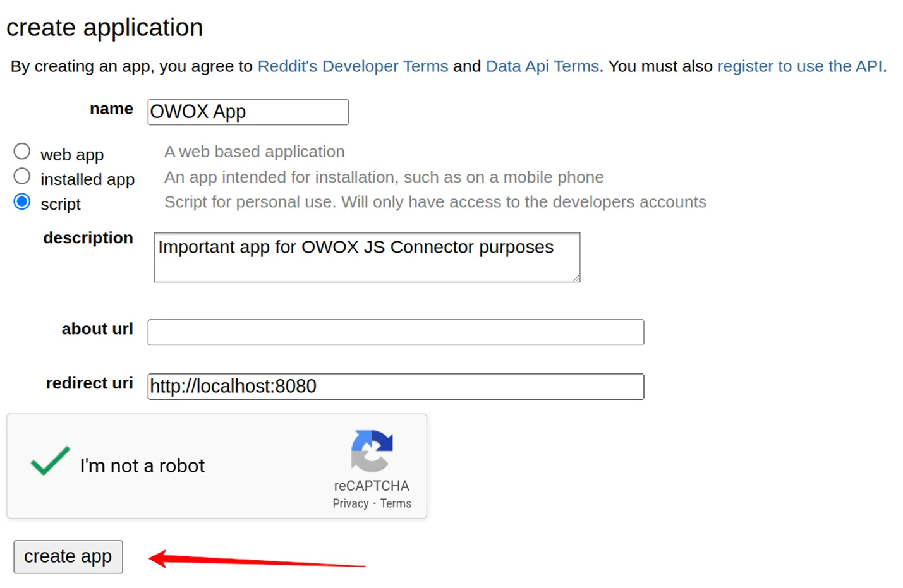Open the reCAPTCHA Privacy link
The image size is (903, 588).
coord(351,503)
